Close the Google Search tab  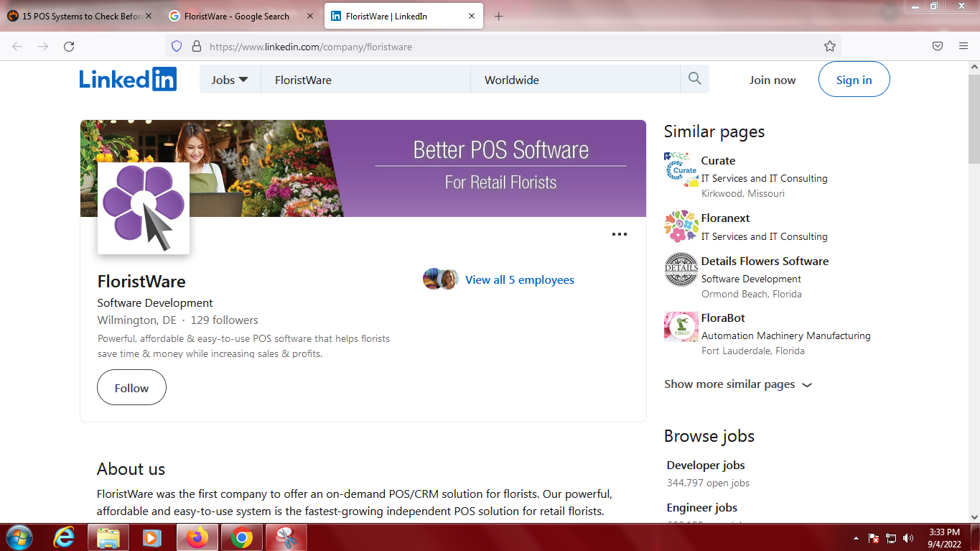[310, 16]
